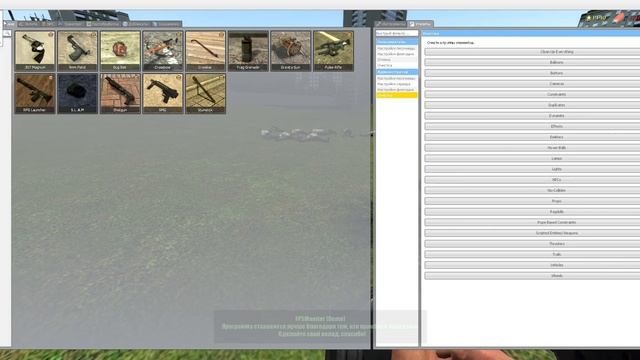This screenshot has width=640, height=360.
Task: Clean up Effects
Action: pos(532,126)
